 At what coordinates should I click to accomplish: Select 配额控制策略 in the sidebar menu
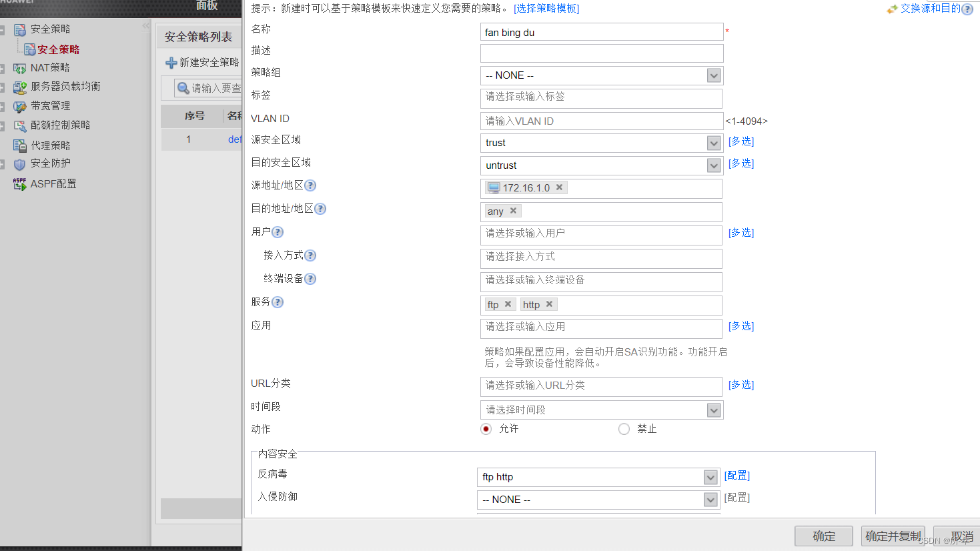point(61,125)
